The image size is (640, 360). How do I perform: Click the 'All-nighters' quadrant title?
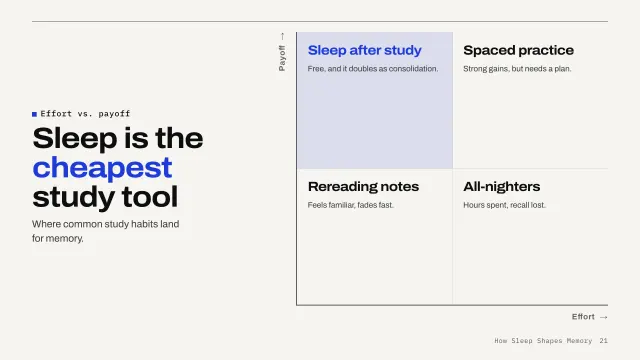point(501,187)
